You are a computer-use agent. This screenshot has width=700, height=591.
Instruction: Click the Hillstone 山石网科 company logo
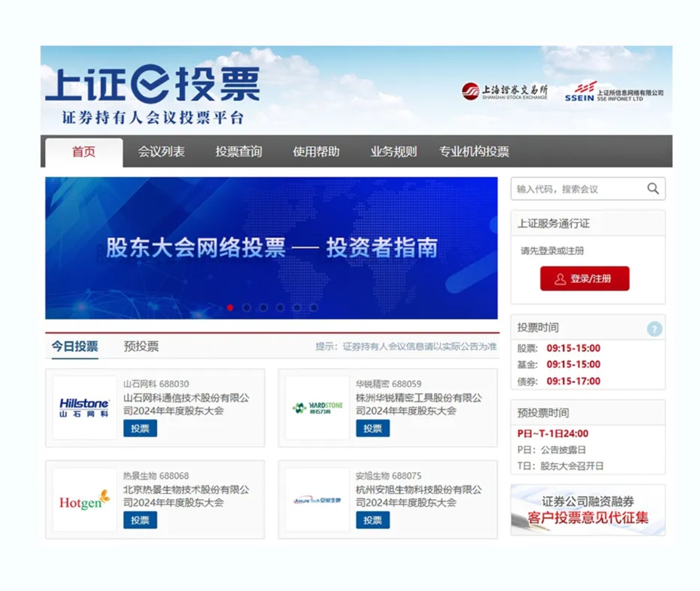(84, 408)
